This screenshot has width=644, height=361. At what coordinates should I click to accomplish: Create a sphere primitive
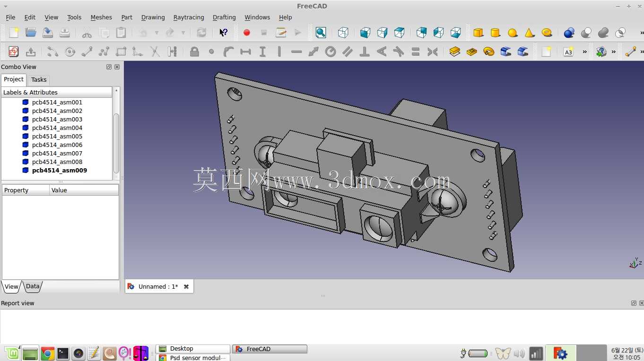click(513, 33)
